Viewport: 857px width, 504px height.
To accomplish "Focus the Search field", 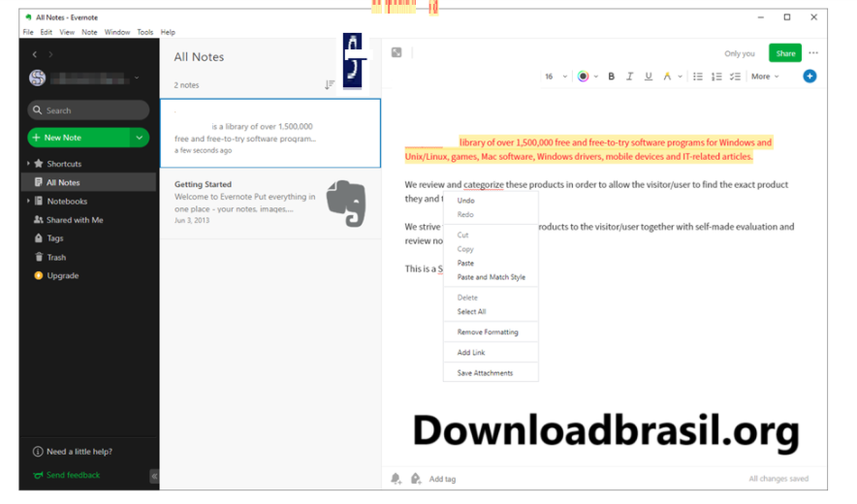I will click(88, 110).
